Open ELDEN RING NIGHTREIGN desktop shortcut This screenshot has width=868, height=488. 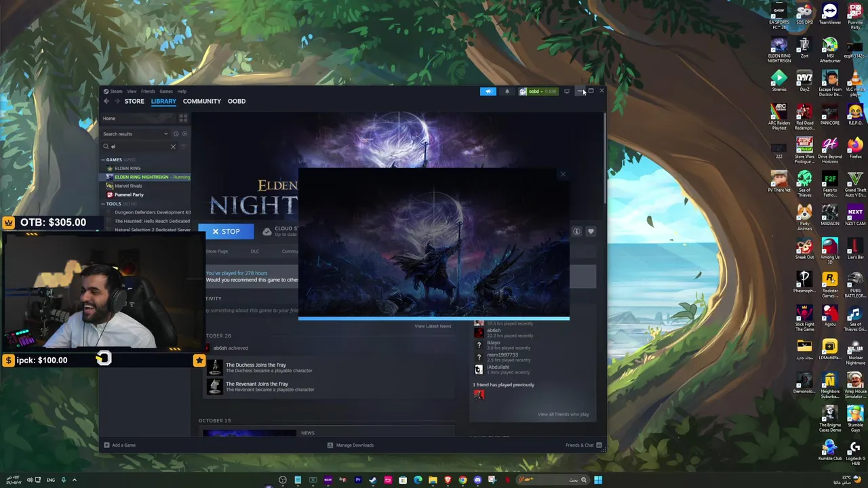(779, 49)
